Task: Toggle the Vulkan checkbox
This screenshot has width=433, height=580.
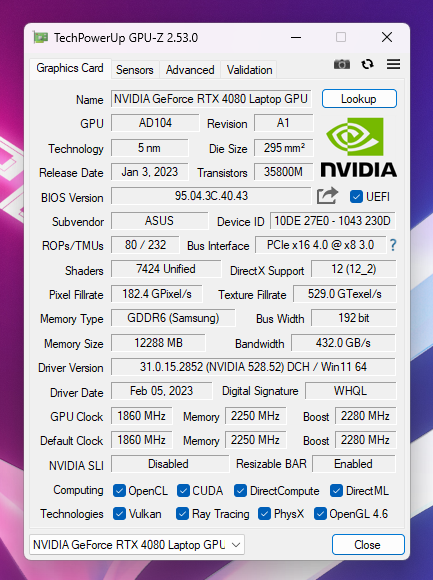Action: point(119,514)
